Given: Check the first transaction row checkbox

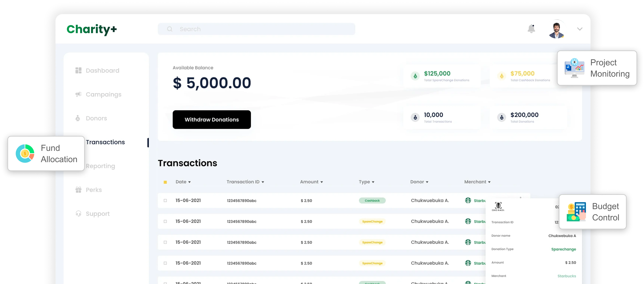Looking at the screenshot, I should tap(165, 200).
